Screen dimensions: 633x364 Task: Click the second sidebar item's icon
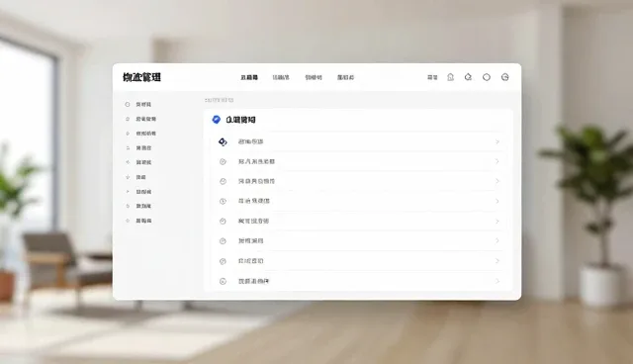pos(128,119)
